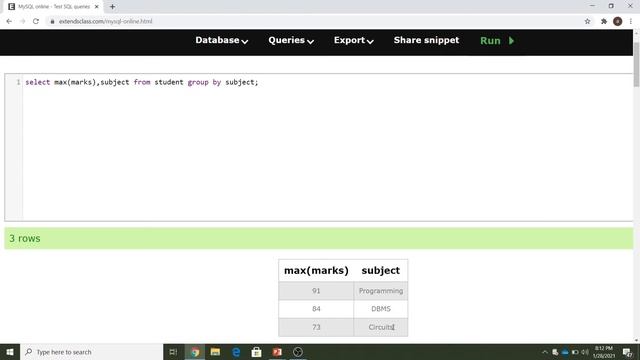Open Chrome from the taskbar
Image resolution: width=640 pixels, height=360 pixels.
click(195, 352)
